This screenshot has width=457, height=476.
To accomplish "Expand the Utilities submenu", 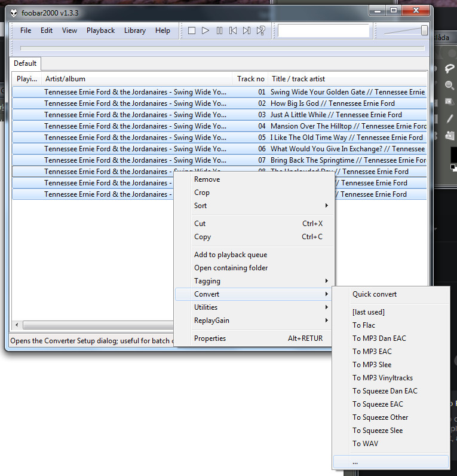I will tap(254, 307).
